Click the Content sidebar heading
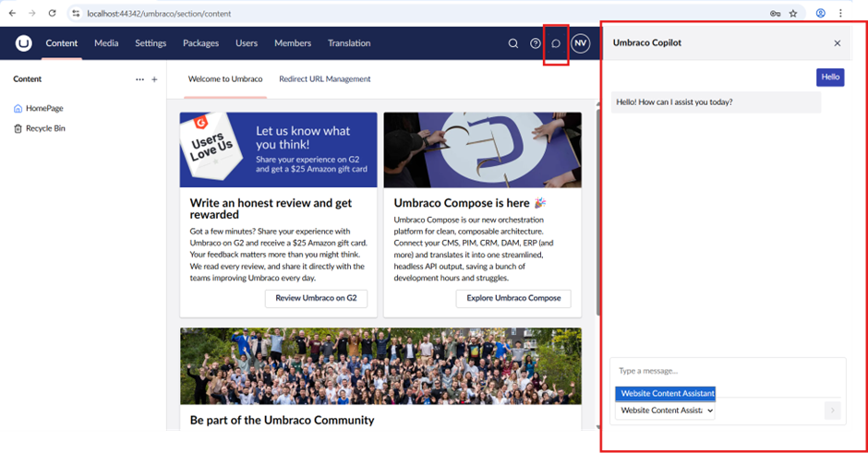 (x=27, y=79)
